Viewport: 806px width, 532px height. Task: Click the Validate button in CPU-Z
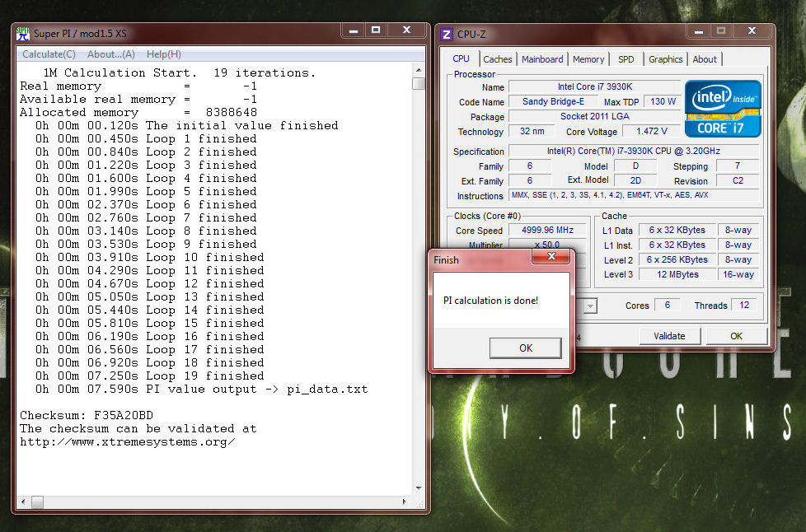point(669,336)
